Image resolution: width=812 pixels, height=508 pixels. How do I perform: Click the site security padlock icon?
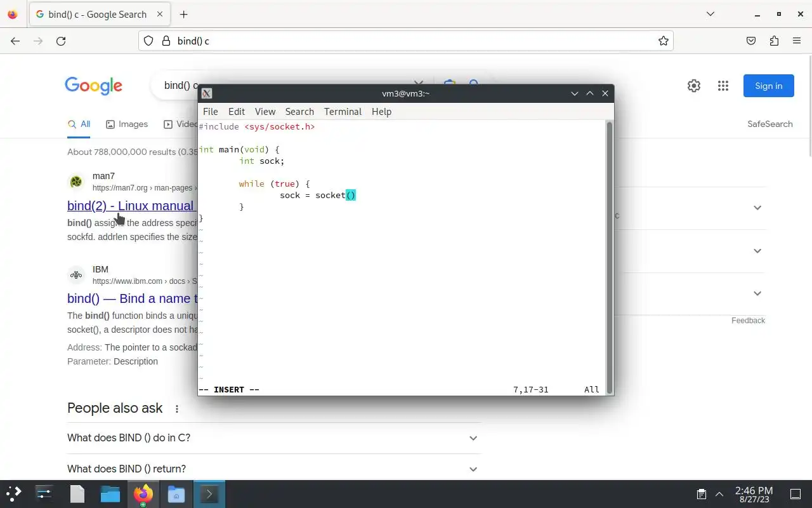pyautogui.click(x=166, y=41)
